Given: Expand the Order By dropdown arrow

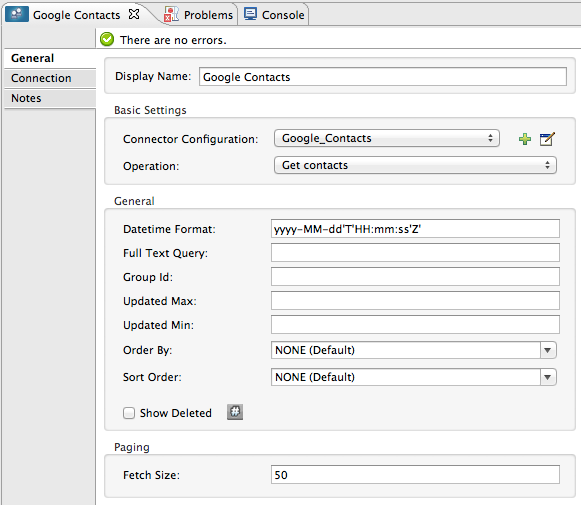Looking at the screenshot, I should (x=548, y=350).
